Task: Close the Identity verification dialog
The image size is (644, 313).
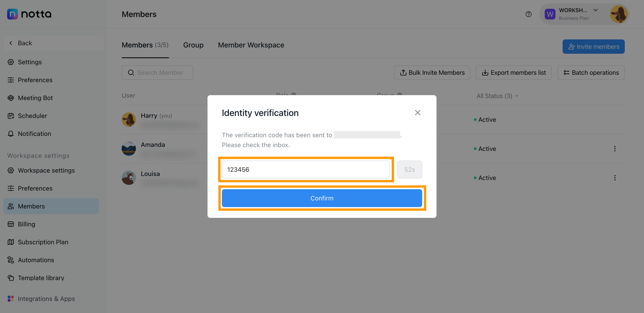Action: click(x=417, y=113)
